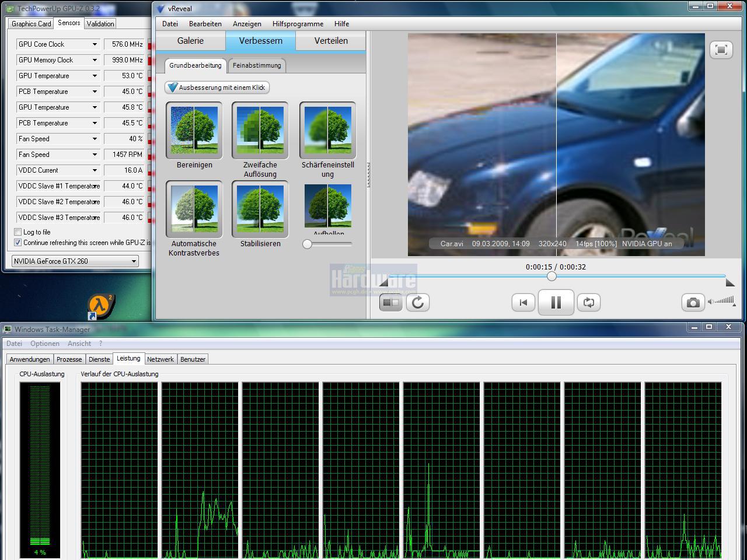Apply the Stabilisieren effect

click(x=260, y=209)
